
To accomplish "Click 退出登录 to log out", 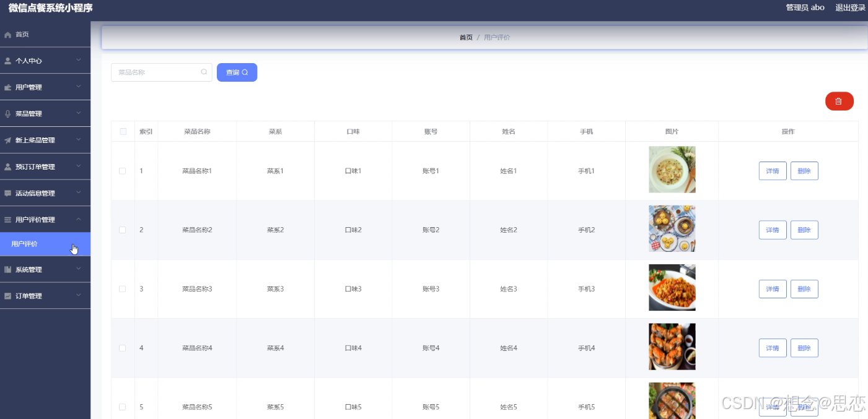I will 850,7.
